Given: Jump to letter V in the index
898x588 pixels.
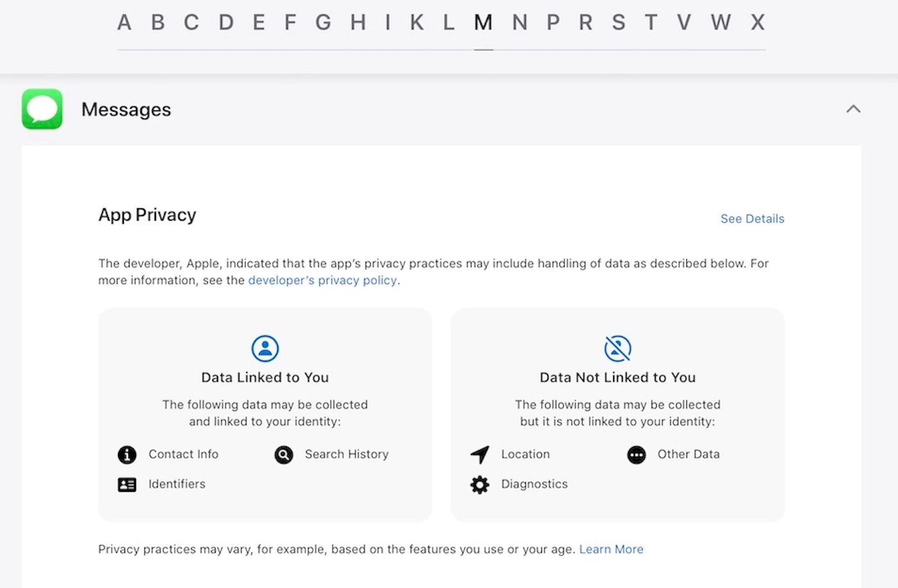Looking at the screenshot, I should click(x=684, y=22).
